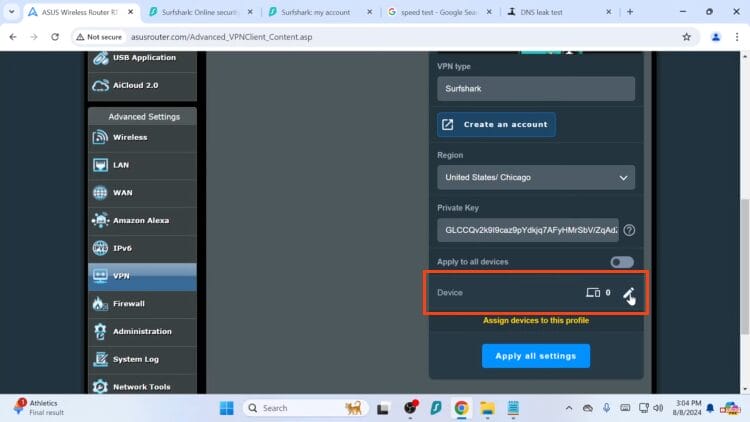Close the DNS leak test tab
This screenshot has width=750, height=422.
608,12
